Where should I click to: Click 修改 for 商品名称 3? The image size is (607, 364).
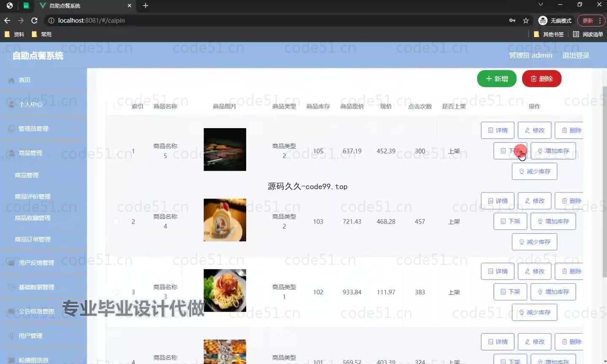coord(534,271)
